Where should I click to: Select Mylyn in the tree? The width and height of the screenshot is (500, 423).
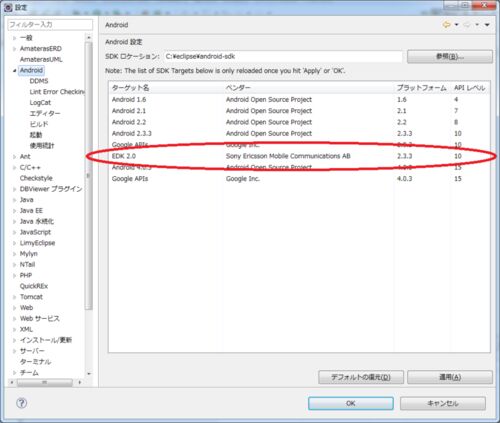pyautogui.click(x=29, y=254)
